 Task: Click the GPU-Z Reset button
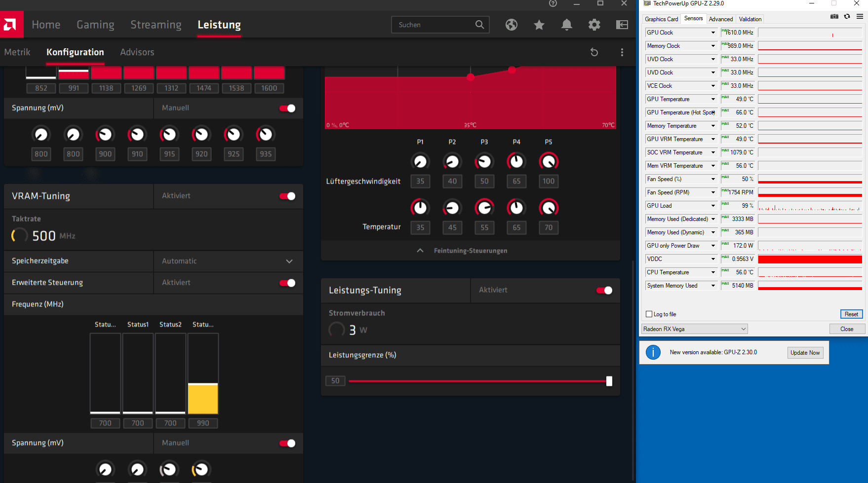(x=851, y=314)
